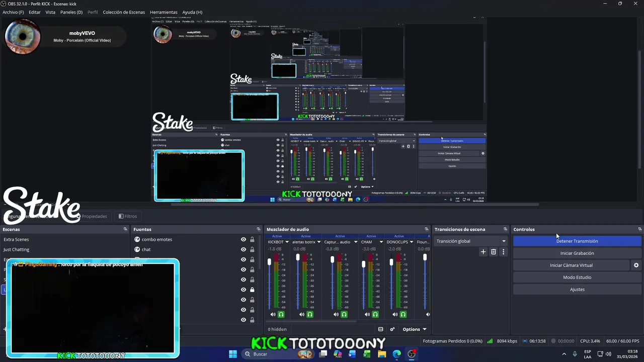Pop out the Transiciones de escena dock
This screenshot has width=644, height=362.
click(x=505, y=229)
